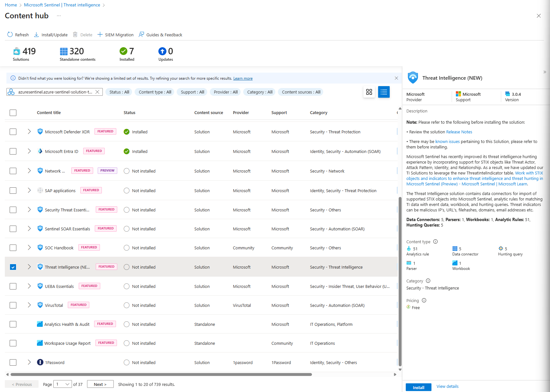Click the Refresh icon in toolbar
The width and height of the screenshot is (550, 392).
(10, 34)
